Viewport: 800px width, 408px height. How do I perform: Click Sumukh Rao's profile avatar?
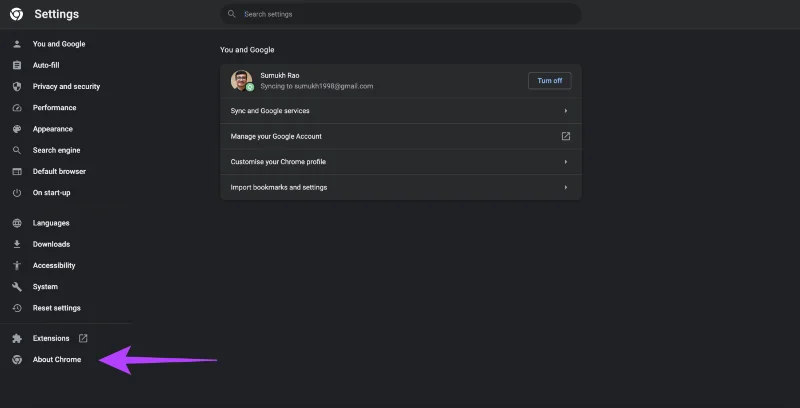241,81
